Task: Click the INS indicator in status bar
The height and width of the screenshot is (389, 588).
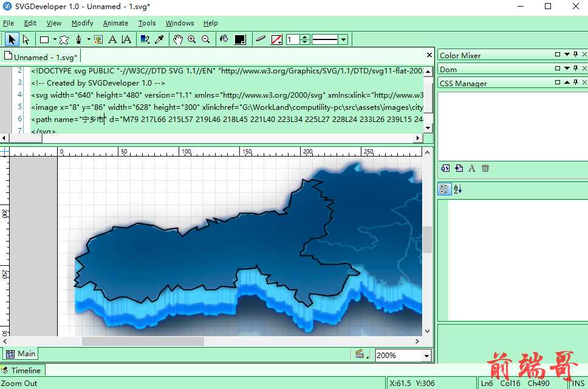Action: click(x=578, y=383)
